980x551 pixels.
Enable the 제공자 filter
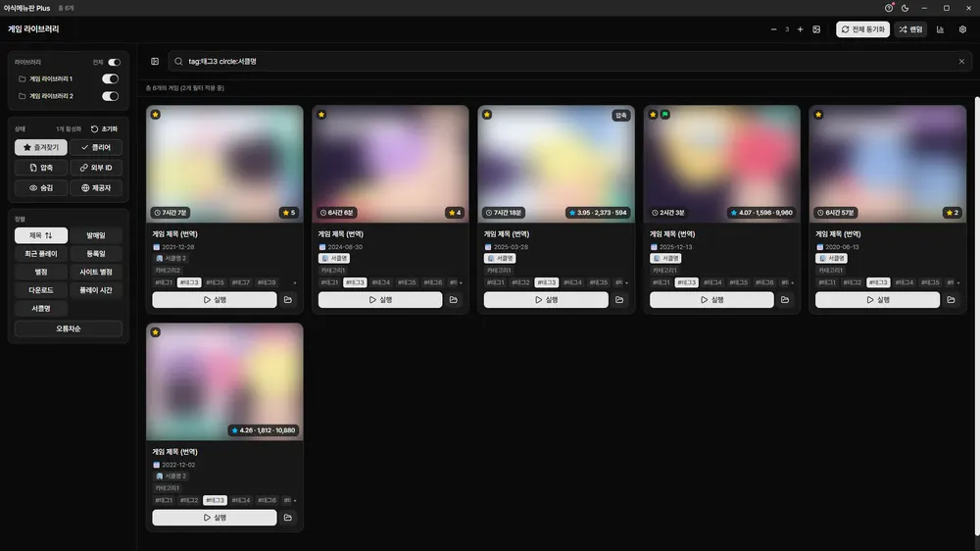pyautogui.click(x=96, y=187)
